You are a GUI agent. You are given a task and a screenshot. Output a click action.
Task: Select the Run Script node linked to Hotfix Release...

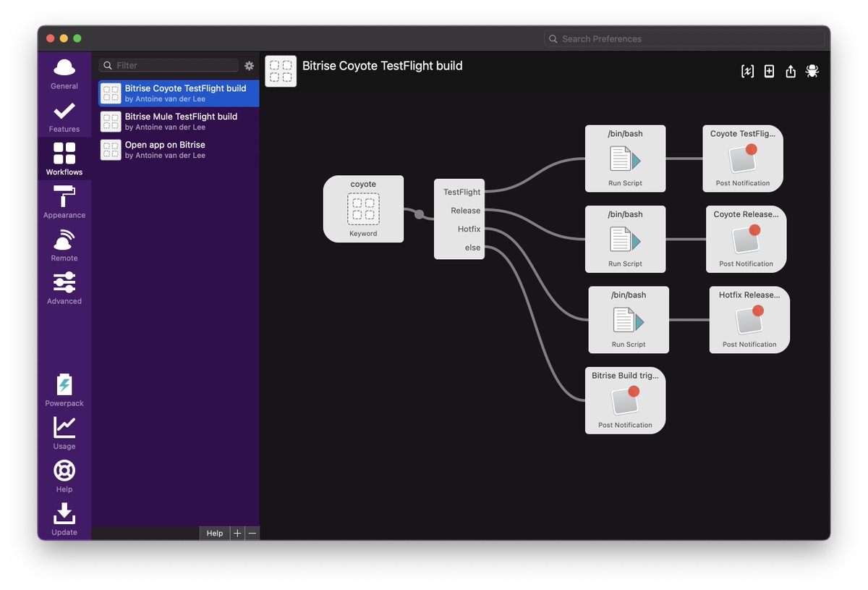[629, 320]
